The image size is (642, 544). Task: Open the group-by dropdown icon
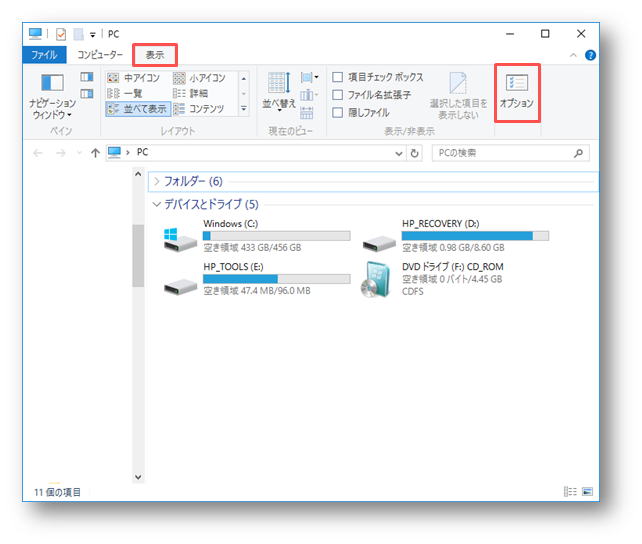(309, 77)
